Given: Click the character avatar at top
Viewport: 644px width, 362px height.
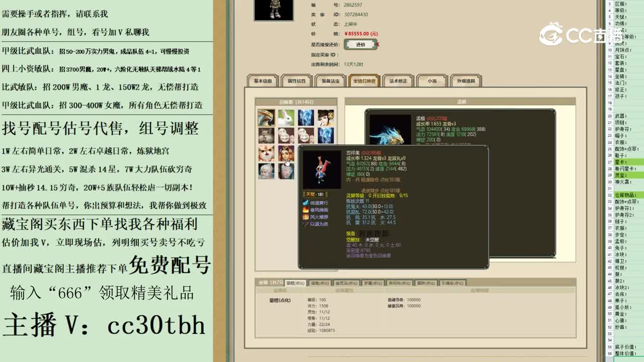Looking at the screenshot, I should (274, 10).
